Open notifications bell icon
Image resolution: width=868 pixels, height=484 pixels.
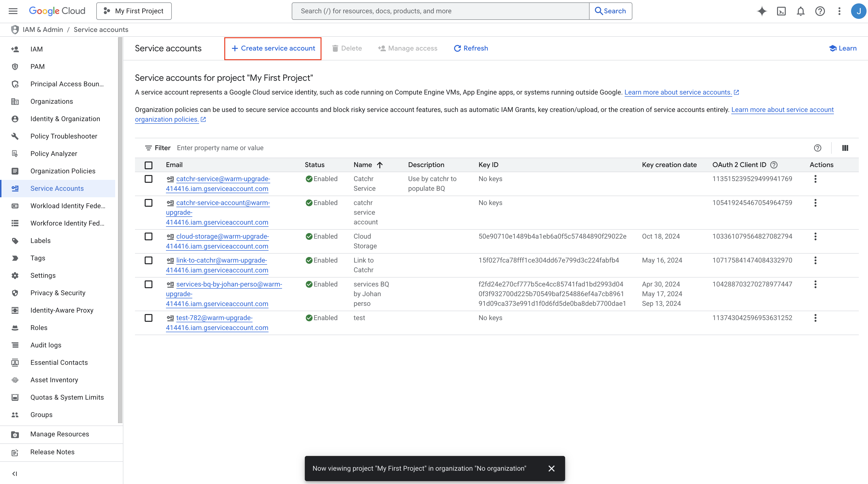coord(801,11)
